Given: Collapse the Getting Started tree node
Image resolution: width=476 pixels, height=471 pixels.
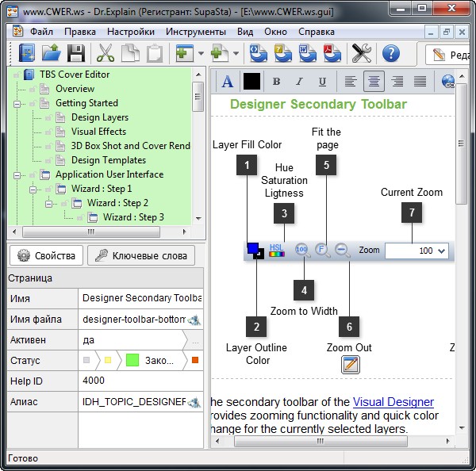Looking at the screenshot, I should pos(17,103).
